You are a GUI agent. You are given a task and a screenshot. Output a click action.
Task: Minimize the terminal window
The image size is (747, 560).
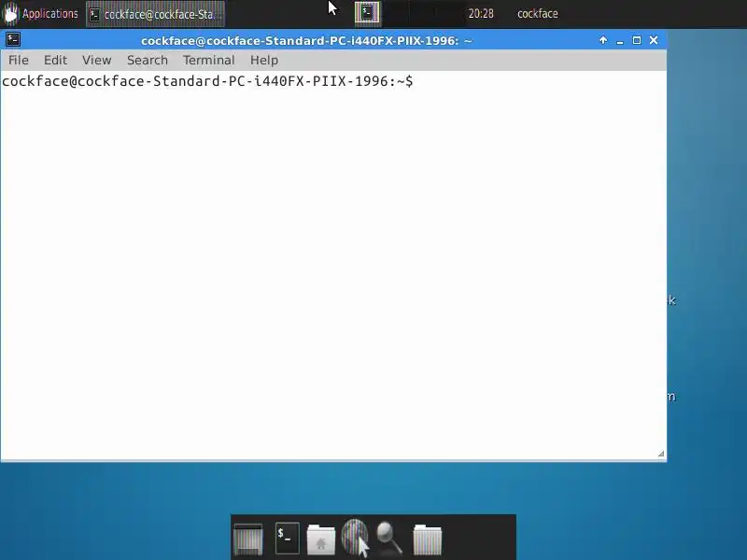coord(620,41)
